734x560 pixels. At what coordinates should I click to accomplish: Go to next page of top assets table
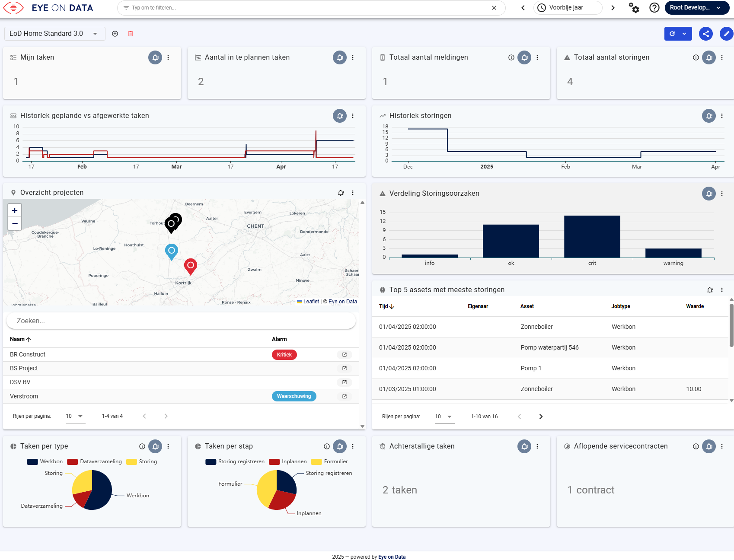(x=541, y=417)
